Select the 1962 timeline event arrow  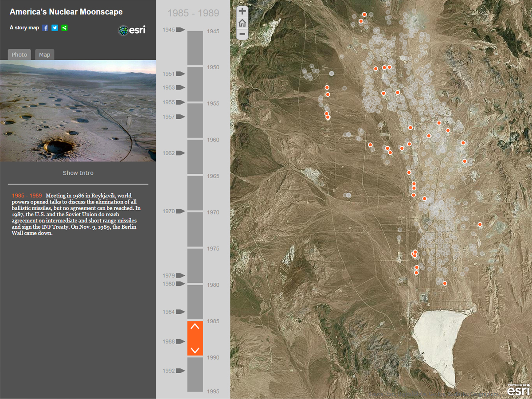coord(180,153)
